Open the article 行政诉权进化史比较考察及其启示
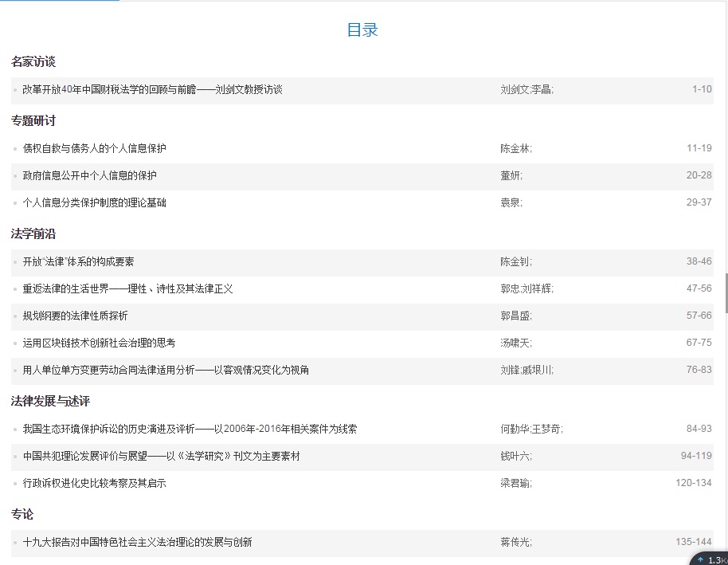Image resolution: width=728 pixels, height=565 pixels. pos(94,484)
